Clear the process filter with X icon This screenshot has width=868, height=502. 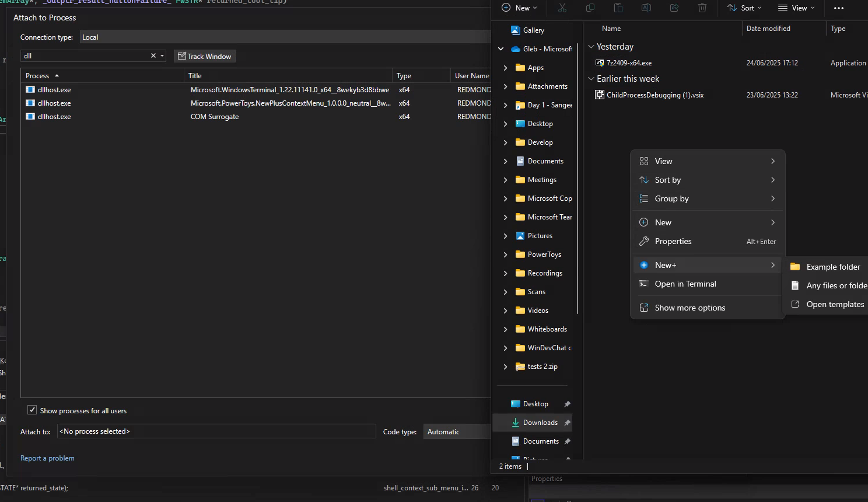pos(153,56)
